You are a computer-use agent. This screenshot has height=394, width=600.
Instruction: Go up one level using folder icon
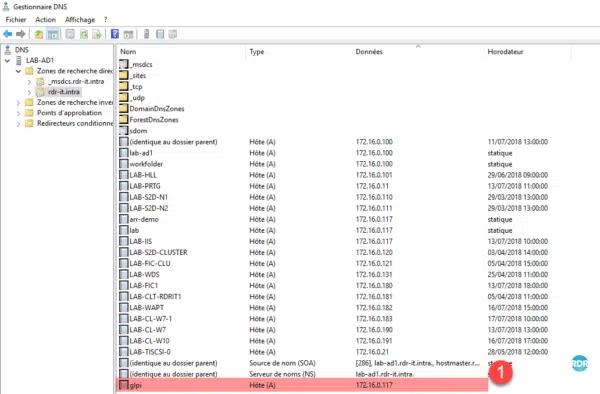pos(39,34)
